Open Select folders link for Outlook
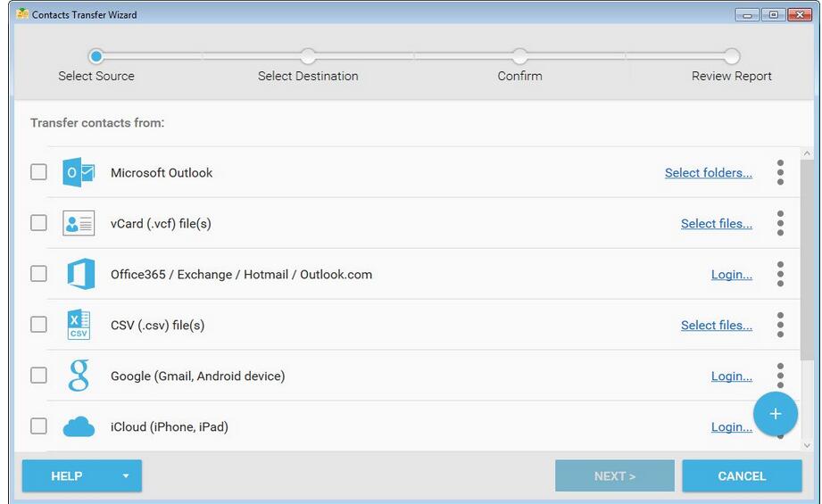This screenshot has height=504, width=822. coord(709,173)
